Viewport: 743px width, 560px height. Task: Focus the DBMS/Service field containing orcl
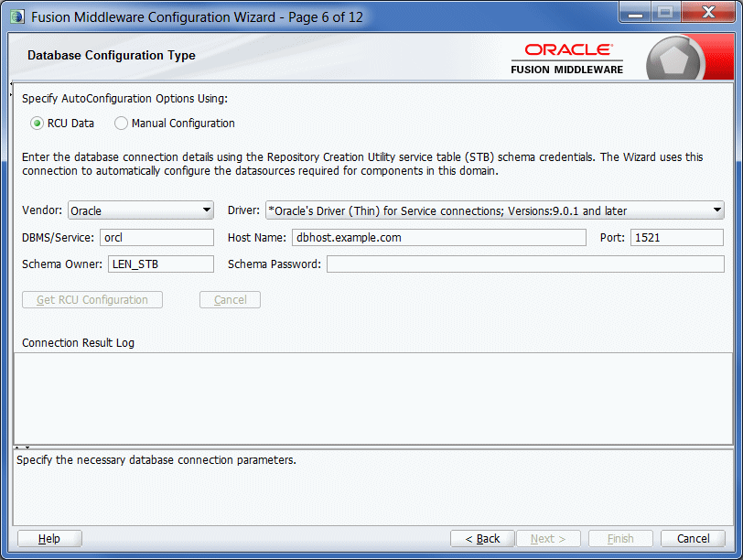coord(156,237)
